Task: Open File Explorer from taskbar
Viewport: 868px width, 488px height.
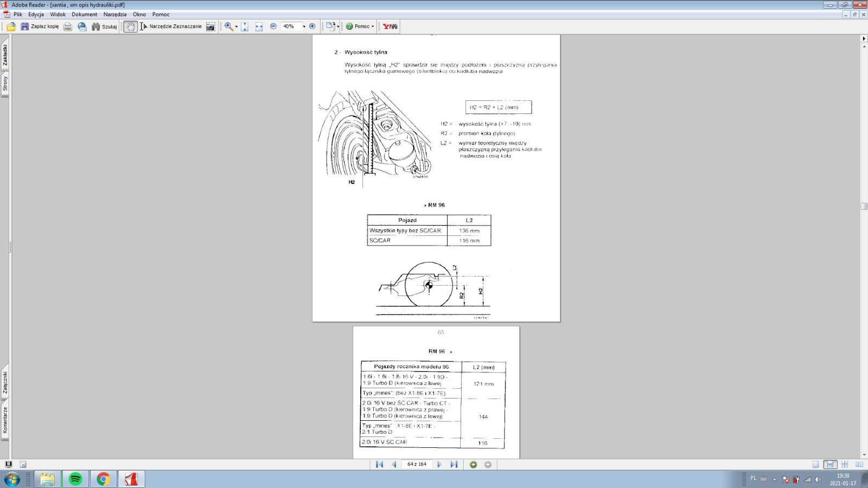Action: click(x=47, y=479)
